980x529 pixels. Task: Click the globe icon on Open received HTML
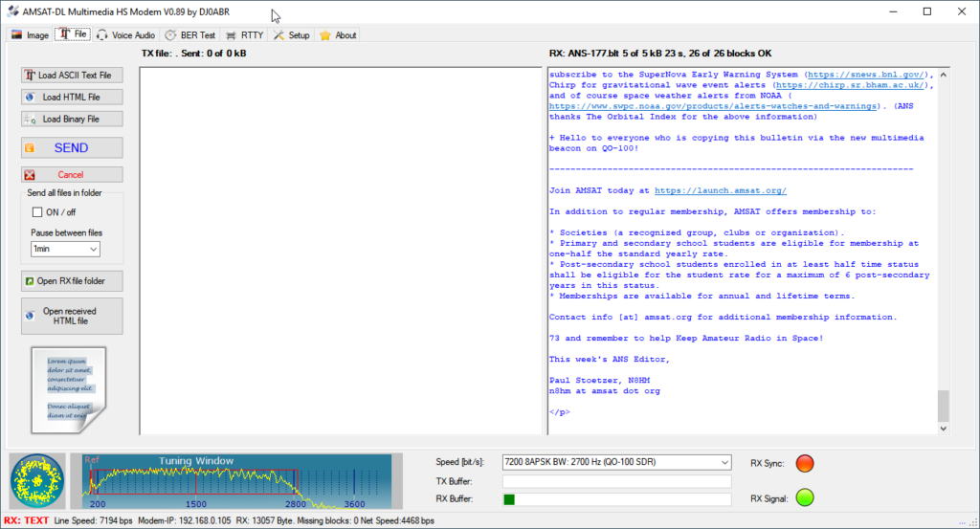coord(30,316)
